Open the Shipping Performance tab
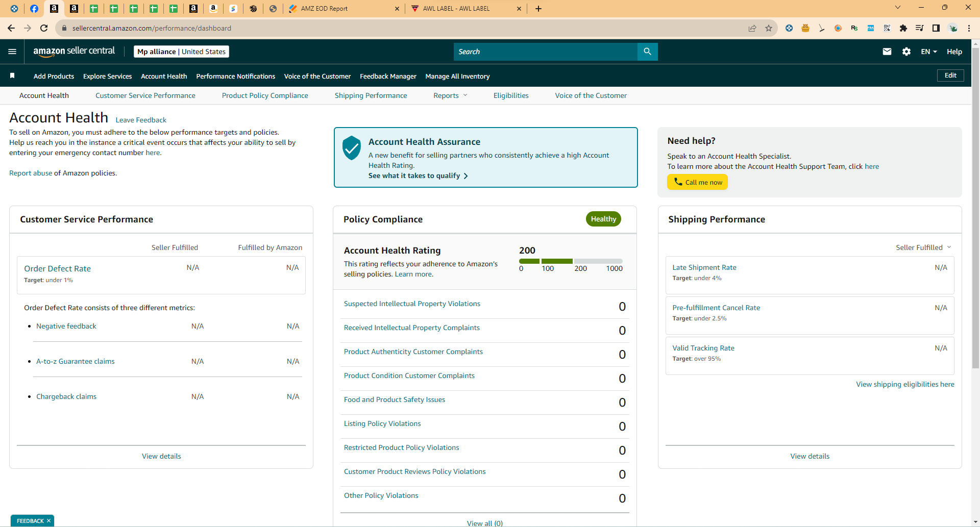 click(371, 95)
